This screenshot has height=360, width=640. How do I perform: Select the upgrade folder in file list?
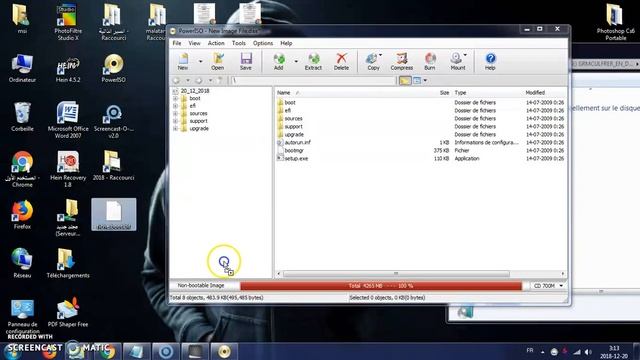point(294,134)
